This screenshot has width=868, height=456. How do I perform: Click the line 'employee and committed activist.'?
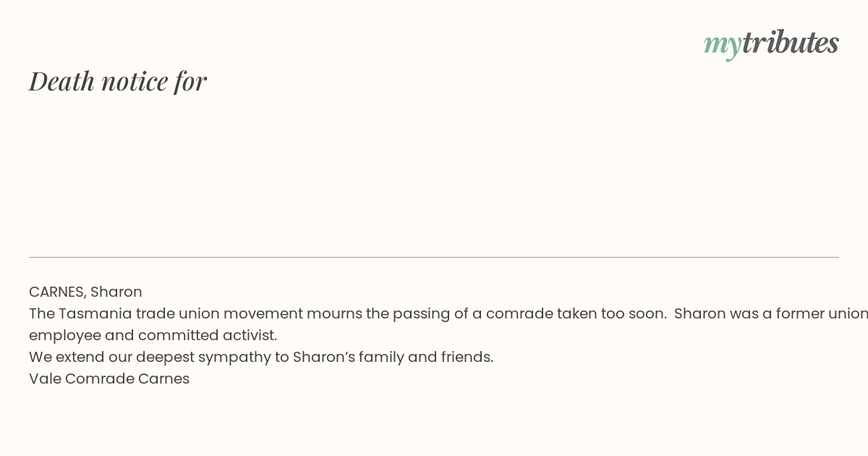pos(153,335)
